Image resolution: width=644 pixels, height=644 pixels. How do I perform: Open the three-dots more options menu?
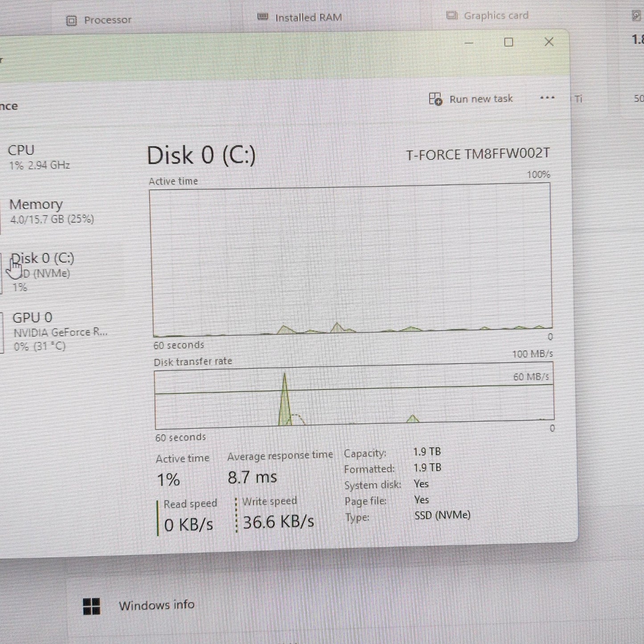pos(547,98)
